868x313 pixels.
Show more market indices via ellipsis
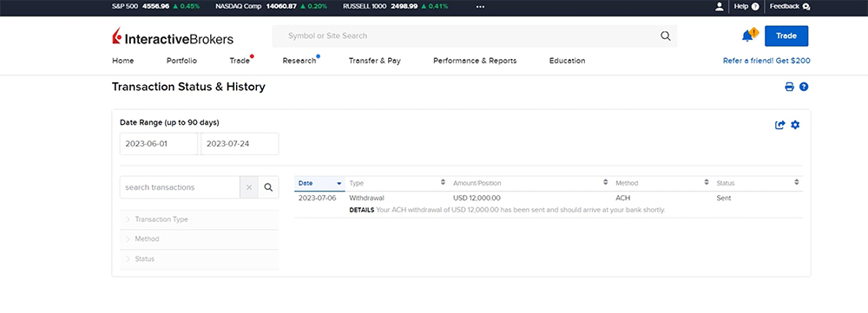point(480,7)
